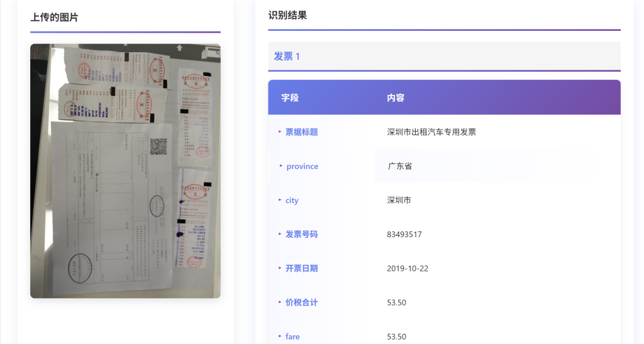Click the value 深圳市出租汽车专用发票

point(431,132)
